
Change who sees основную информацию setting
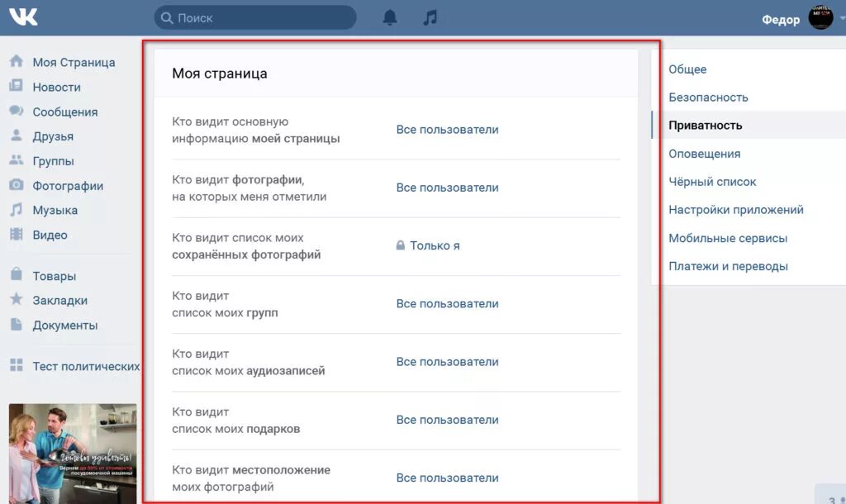pyautogui.click(x=447, y=130)
